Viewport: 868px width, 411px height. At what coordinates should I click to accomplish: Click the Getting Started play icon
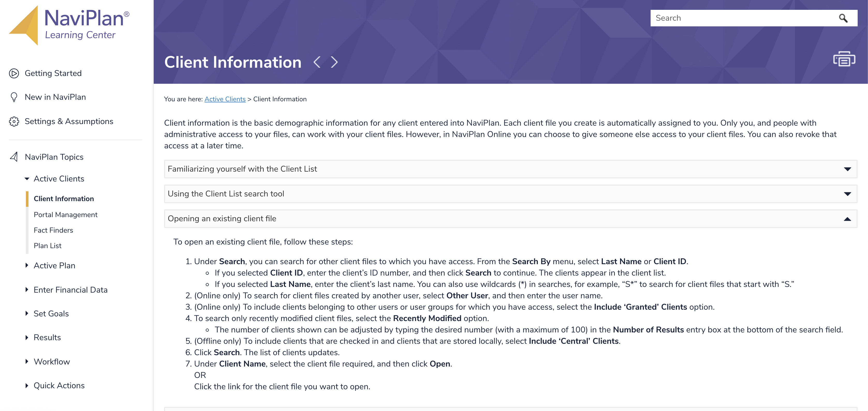pos(14,73)
